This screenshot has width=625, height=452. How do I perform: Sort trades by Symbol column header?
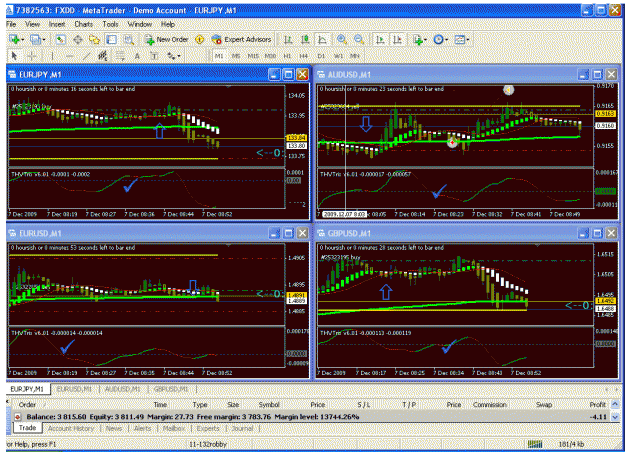click(x=269, y=405)
